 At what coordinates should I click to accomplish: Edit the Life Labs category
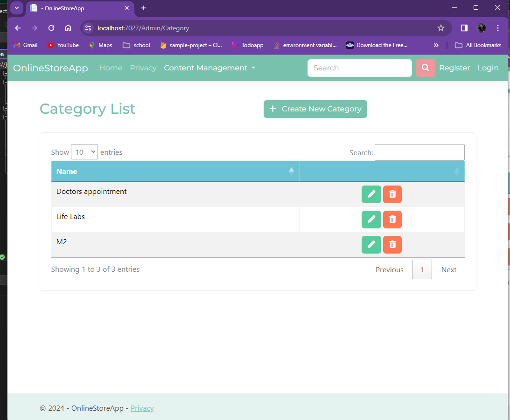click(x=371, y=220)
